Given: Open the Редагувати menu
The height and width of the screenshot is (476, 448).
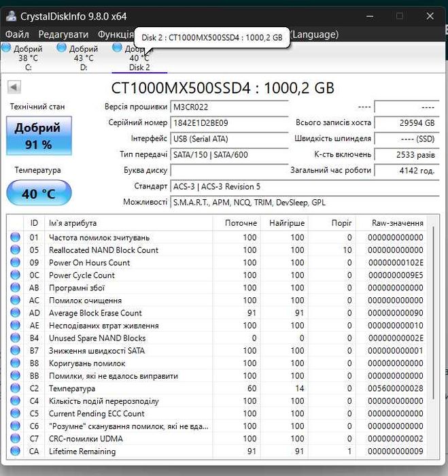Looking at the screenshot, I should tap(63, 34).
